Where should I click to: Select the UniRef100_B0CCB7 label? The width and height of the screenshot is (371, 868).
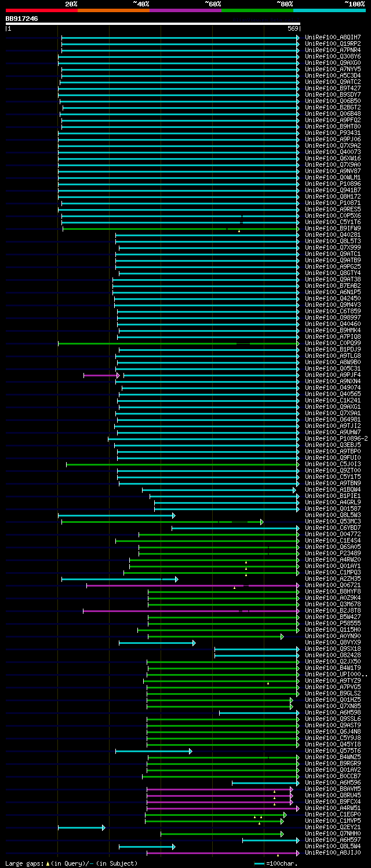(333, 776)
